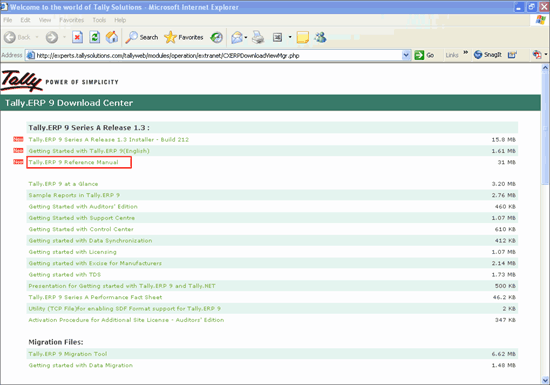Expand the Links toolbar chevron

click(x=465, y=53)
